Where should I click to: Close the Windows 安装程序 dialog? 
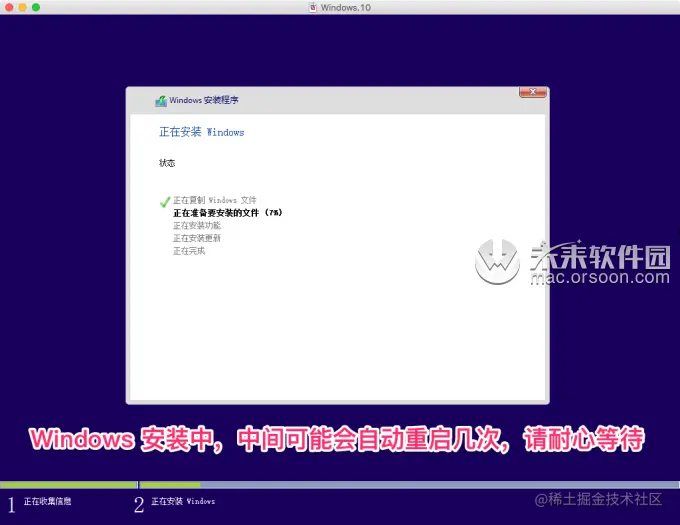533,92
